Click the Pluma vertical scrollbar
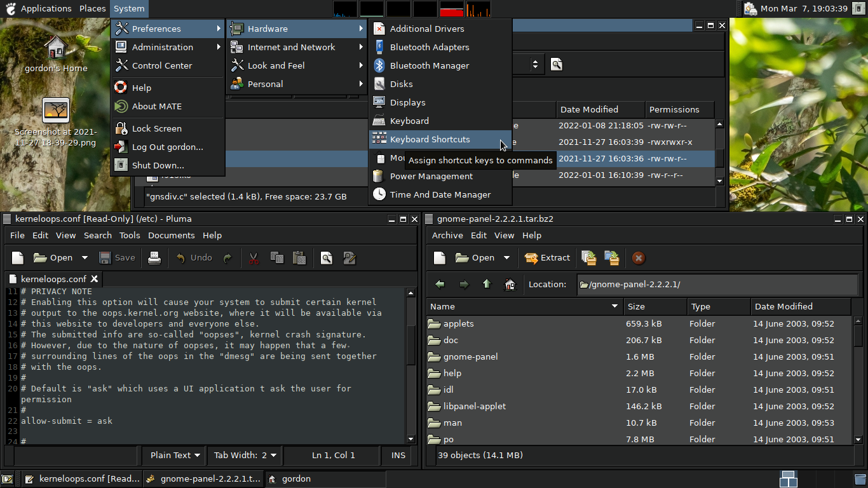Image resolution: width=868 pixels, height=488 pixels. pos(410,365)
